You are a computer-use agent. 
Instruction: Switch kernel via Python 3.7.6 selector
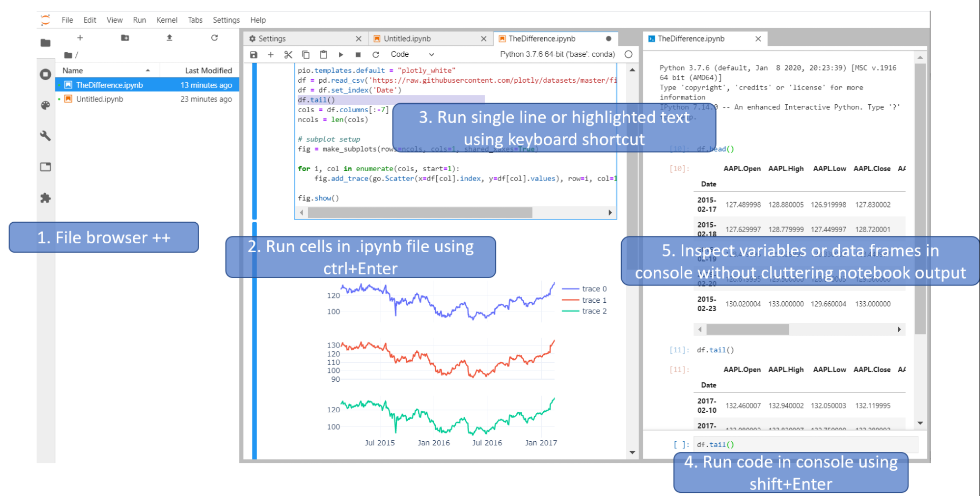(557, 54)
